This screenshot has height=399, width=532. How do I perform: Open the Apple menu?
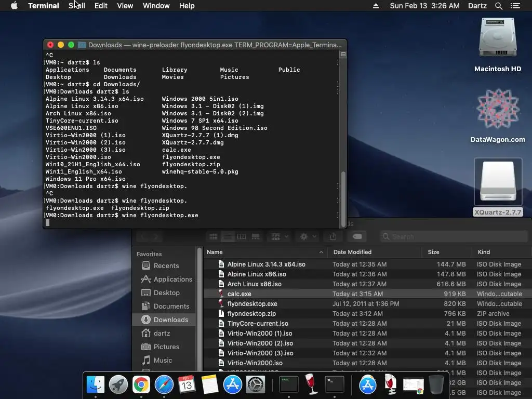14,6
